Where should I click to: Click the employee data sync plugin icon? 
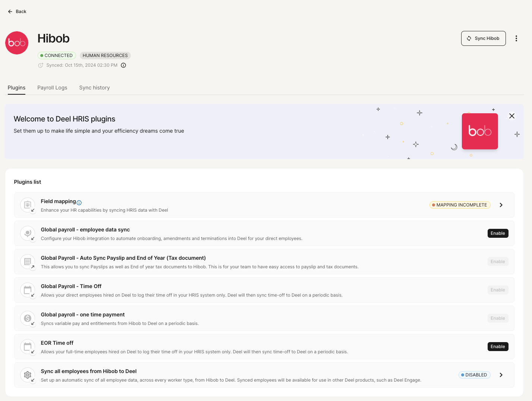click(28, 233)
